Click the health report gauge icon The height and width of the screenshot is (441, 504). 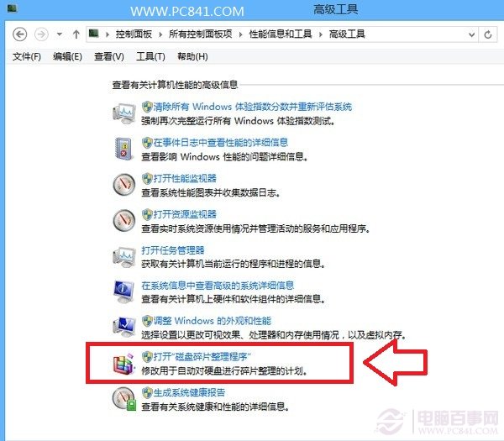[x=124, y=399]
